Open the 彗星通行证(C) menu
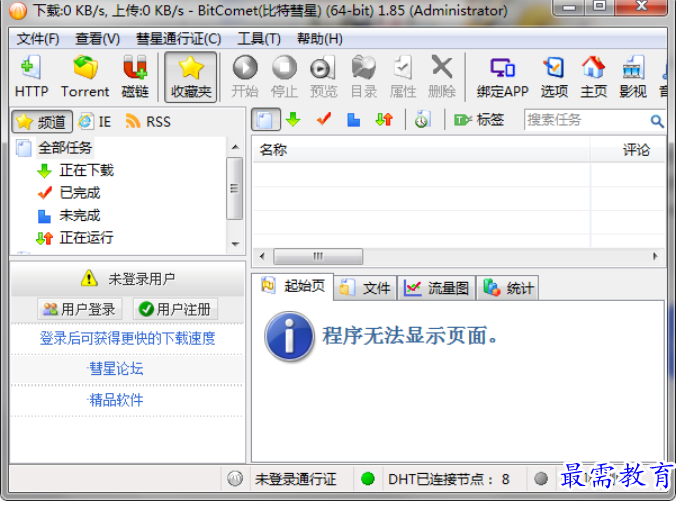Image resolution: width=682 pixels, height=507 pixels. coord(179,39)
